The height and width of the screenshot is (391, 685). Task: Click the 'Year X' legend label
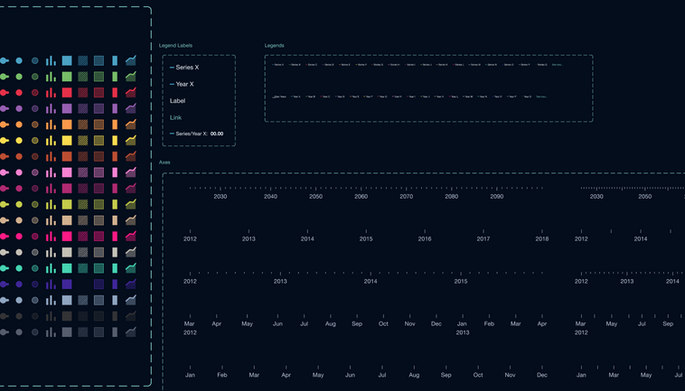point(182,84)
